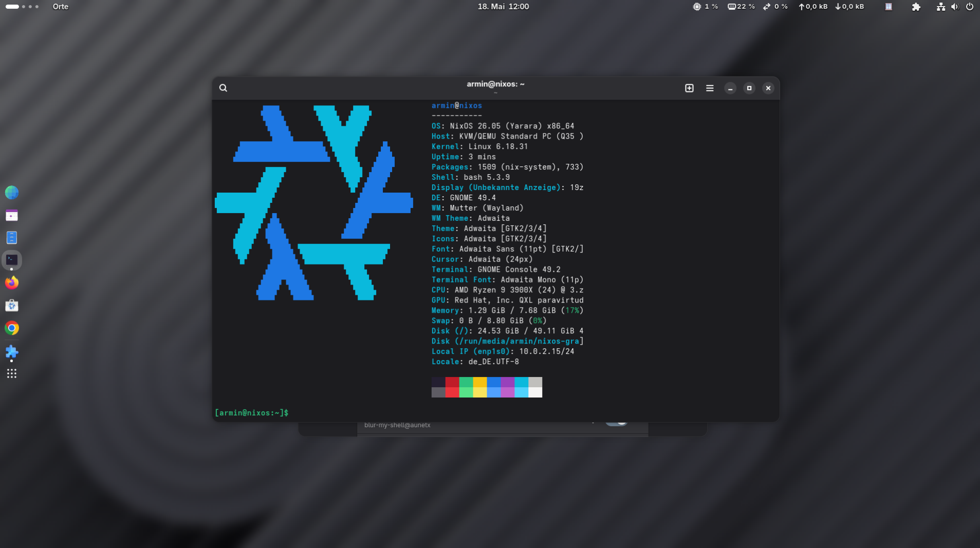Click the 'GPU: Red Hat, Inc. QXL' line
The height and width of the screenshot is (548, 980).
(508, 301)
